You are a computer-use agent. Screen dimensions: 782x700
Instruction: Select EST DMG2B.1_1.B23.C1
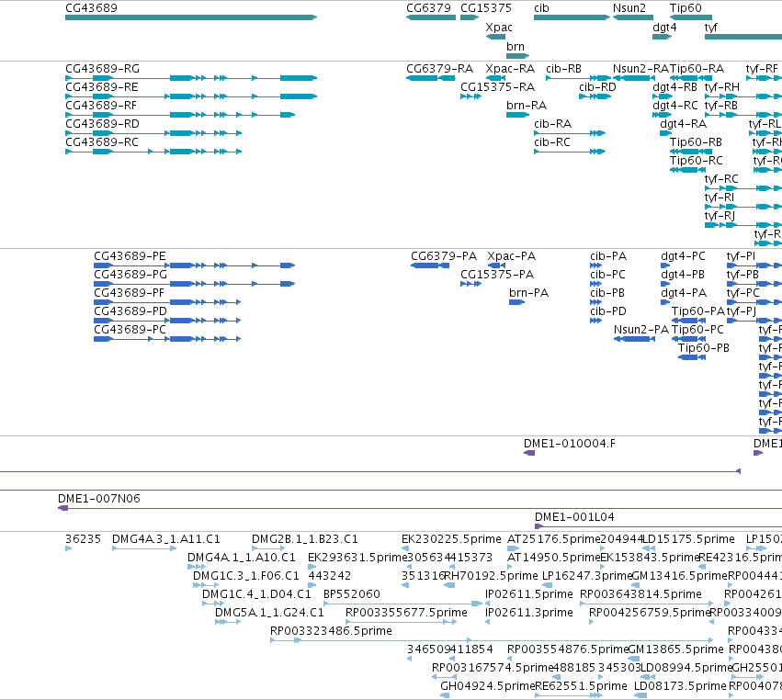coord(268,548)
